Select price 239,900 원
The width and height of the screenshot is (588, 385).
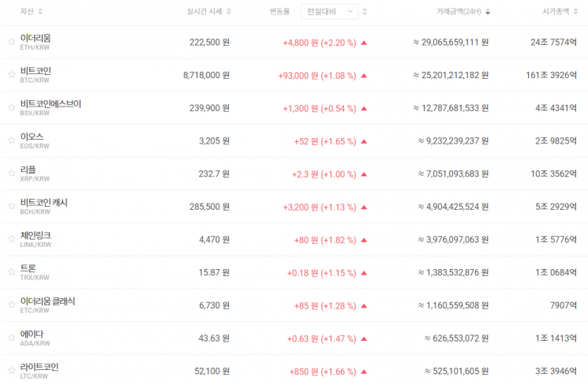pos(209,108)
